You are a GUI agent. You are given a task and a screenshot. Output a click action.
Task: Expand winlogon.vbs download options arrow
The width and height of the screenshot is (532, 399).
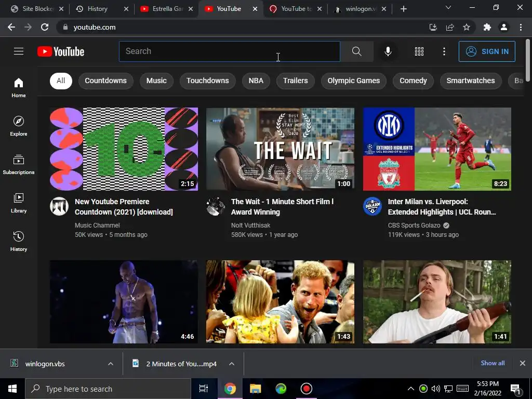point(111,364)
